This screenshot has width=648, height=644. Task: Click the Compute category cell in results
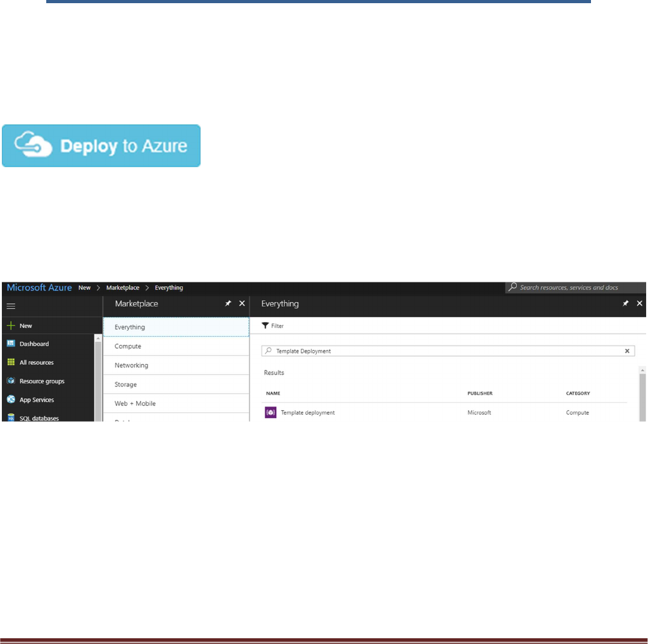click(577, 412)
